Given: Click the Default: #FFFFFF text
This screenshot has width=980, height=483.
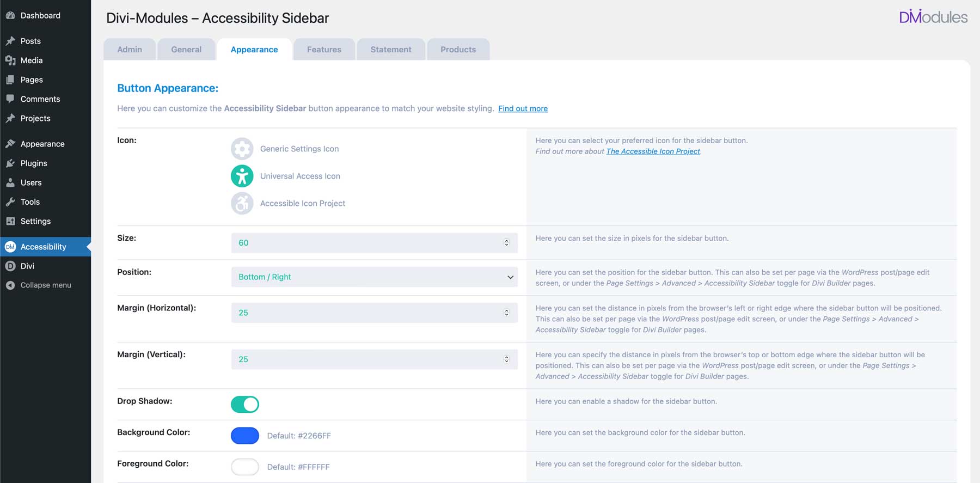Looking at the screenshot, I should [x=298, y=467].
